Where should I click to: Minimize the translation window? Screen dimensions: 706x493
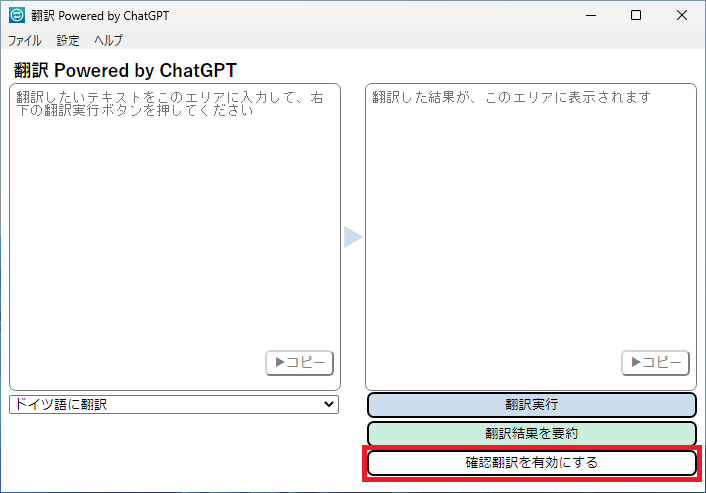[x=591, y=15]
